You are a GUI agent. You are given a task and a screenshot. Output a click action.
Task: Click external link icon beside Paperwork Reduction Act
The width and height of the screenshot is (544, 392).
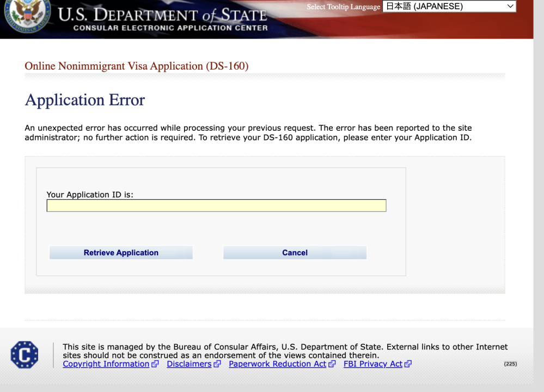click(332, 364)
